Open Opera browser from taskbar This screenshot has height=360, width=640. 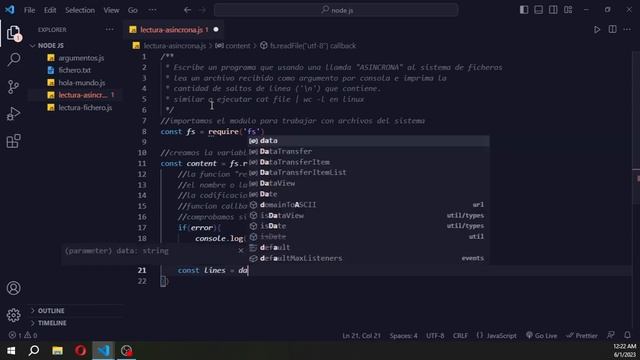tap(80, 351)
